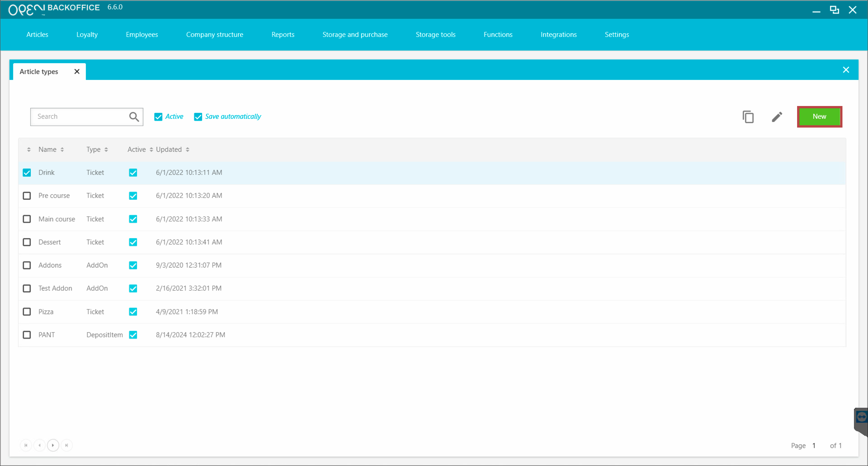Jump to the last page icon
The width and height of the screenshot is (868, 466).
pos(67,445)
